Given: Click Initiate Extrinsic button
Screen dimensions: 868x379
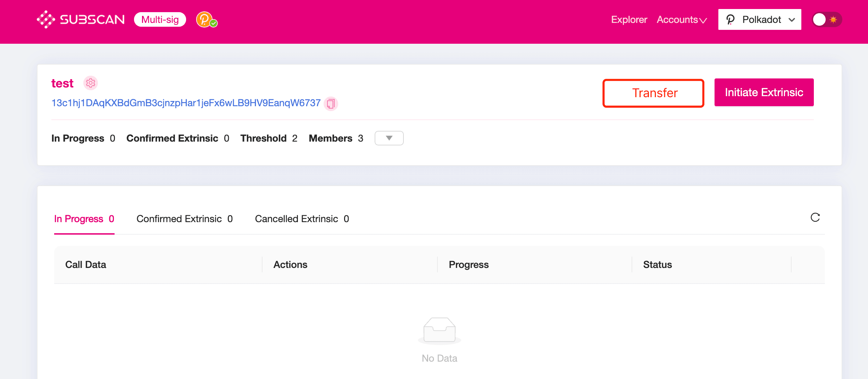Looking at the screenshot, I should [x=764, y=92].
